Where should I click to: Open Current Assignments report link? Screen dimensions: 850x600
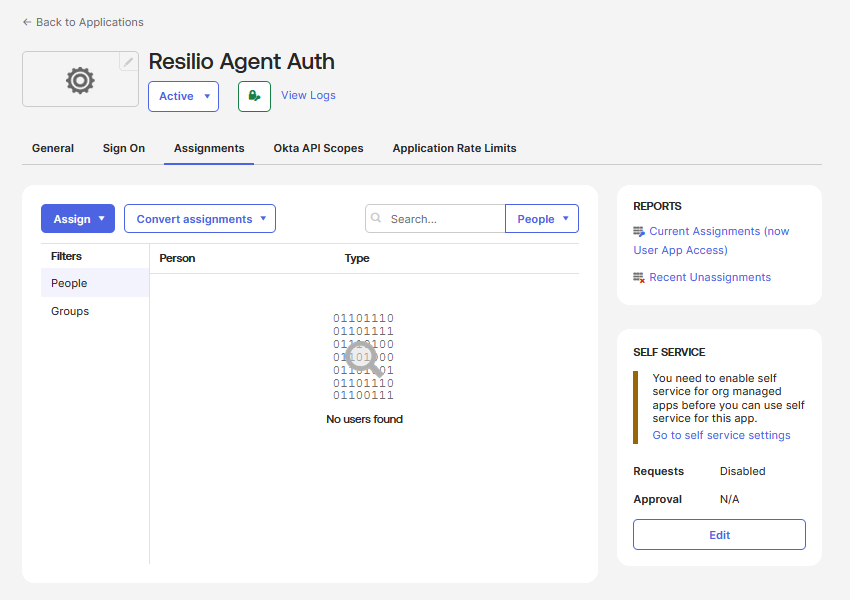coord(711,241)
